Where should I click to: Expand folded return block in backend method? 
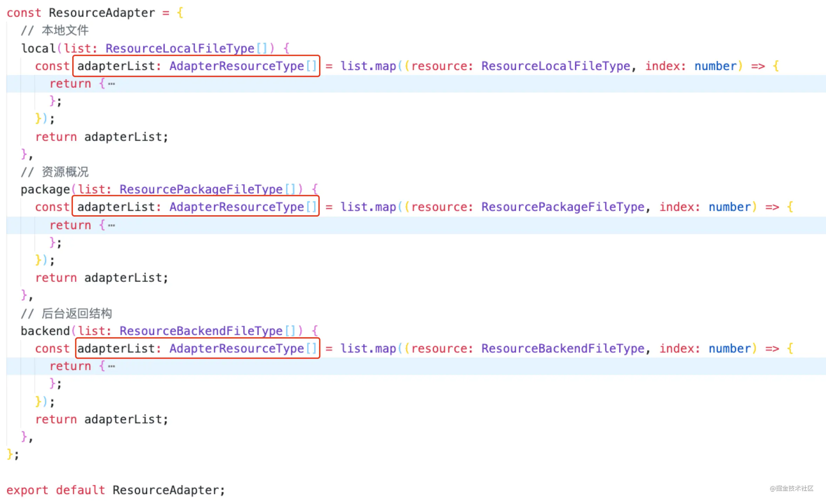pos(111,366)
